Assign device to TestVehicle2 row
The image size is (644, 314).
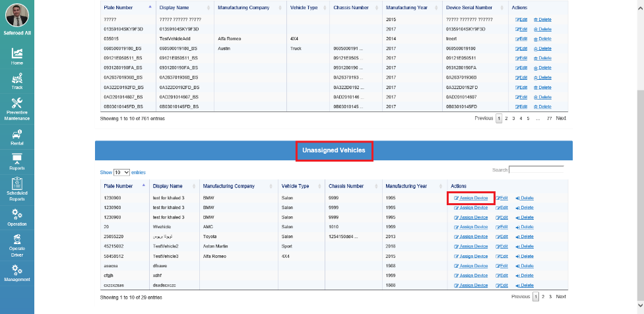471,246
